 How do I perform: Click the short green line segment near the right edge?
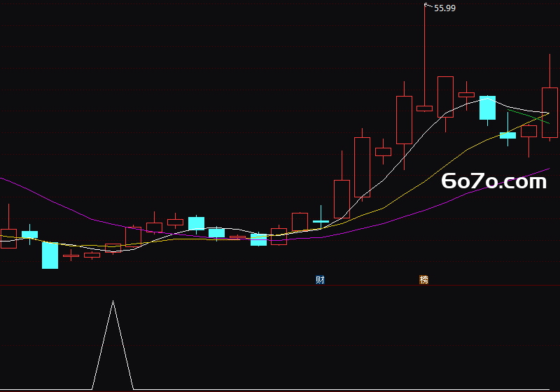[528, 116]
